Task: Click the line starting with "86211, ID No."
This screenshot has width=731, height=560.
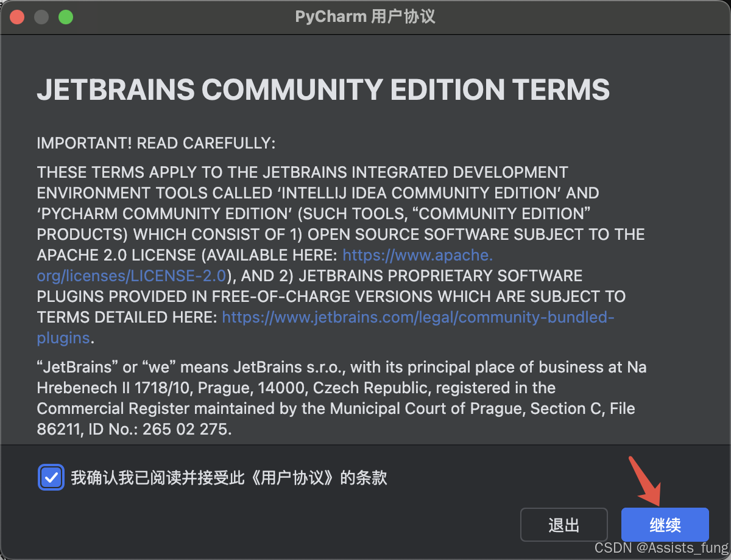Action: pyautogui.click(x=135, y=429)
